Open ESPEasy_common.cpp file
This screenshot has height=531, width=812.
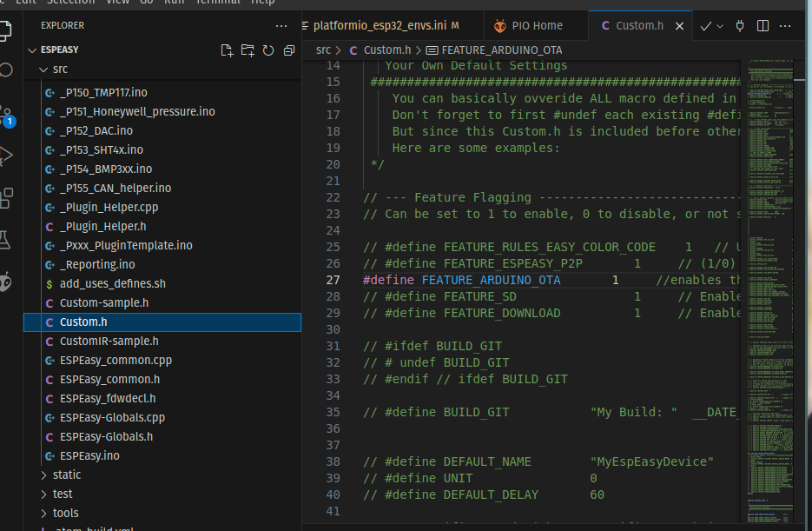click(x=162, y=361)
